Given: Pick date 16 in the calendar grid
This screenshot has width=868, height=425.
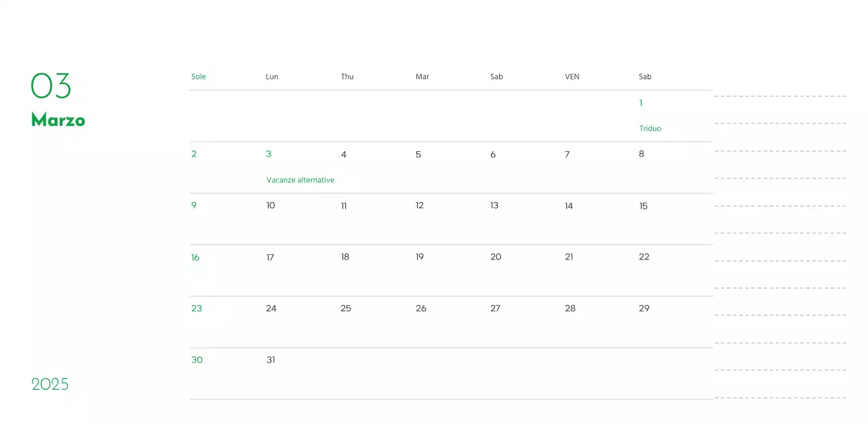Looking at the screenshot, I should point(195,258).
